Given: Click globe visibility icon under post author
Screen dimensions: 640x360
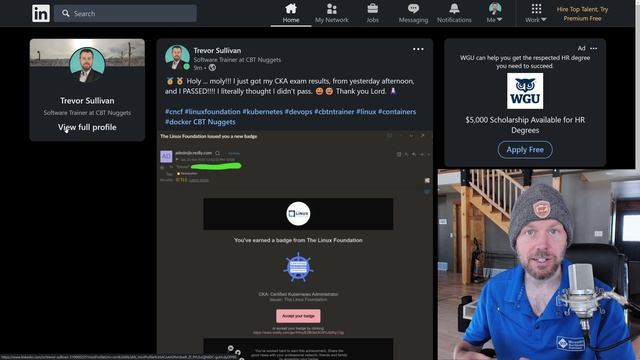Looking at the screenshot, I should (x=212, y=68).
